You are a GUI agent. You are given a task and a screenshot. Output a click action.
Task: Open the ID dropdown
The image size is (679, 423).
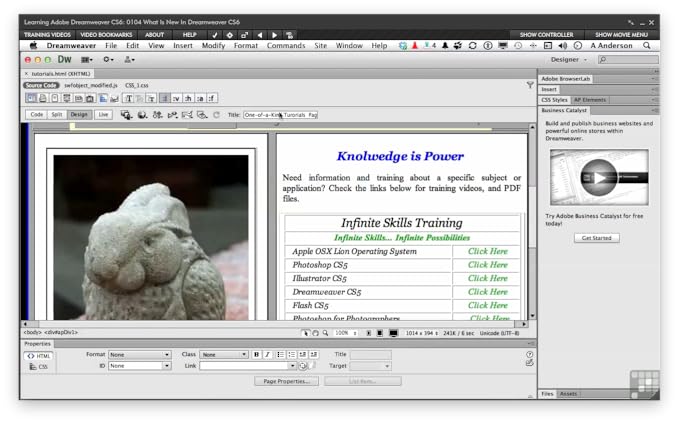click(139, 366)
